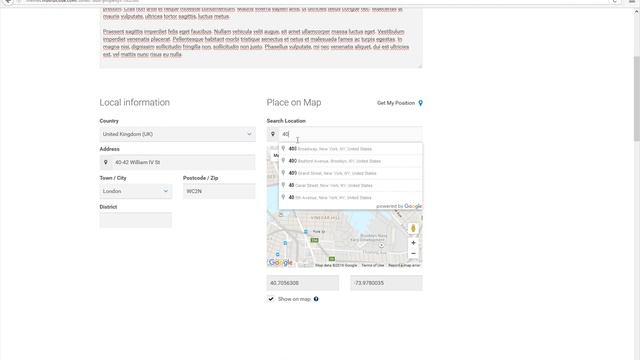The width and height of the screenshot is (640, 360).
Task: Toggle the Show on map checkbox
Action: [x=271, y=299]
